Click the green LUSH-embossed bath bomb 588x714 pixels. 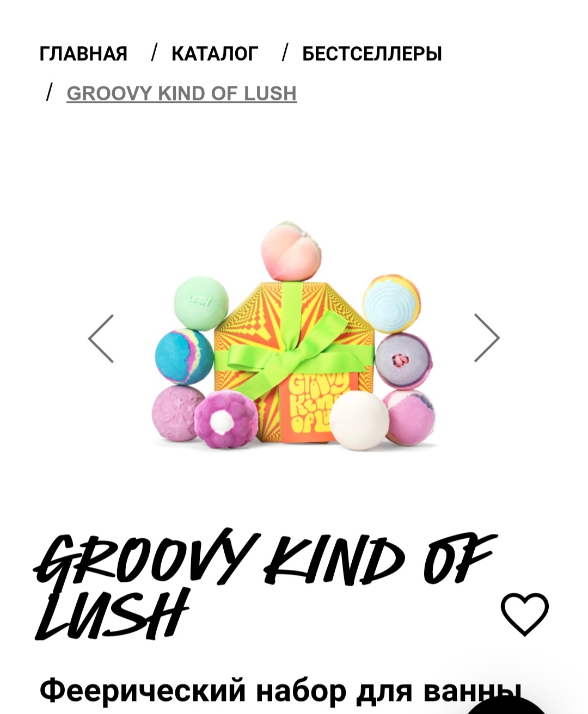[201, 303]
